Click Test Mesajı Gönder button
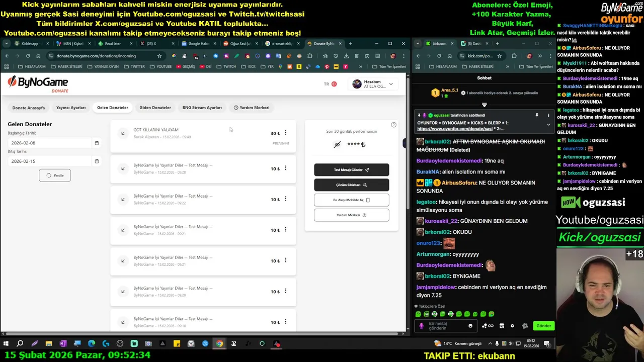Screen dimensions: 644x362 pyautogui.click(x=352, y=170)
